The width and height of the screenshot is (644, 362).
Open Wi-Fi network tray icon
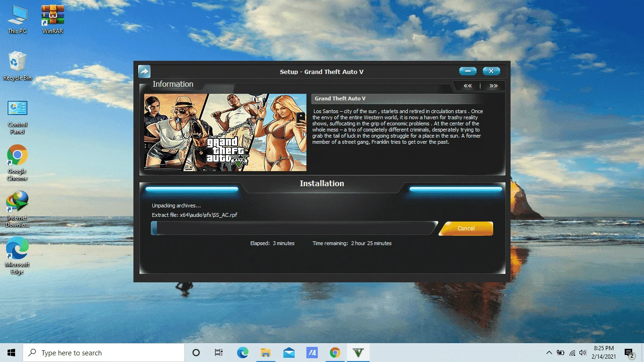coord(572,353)
